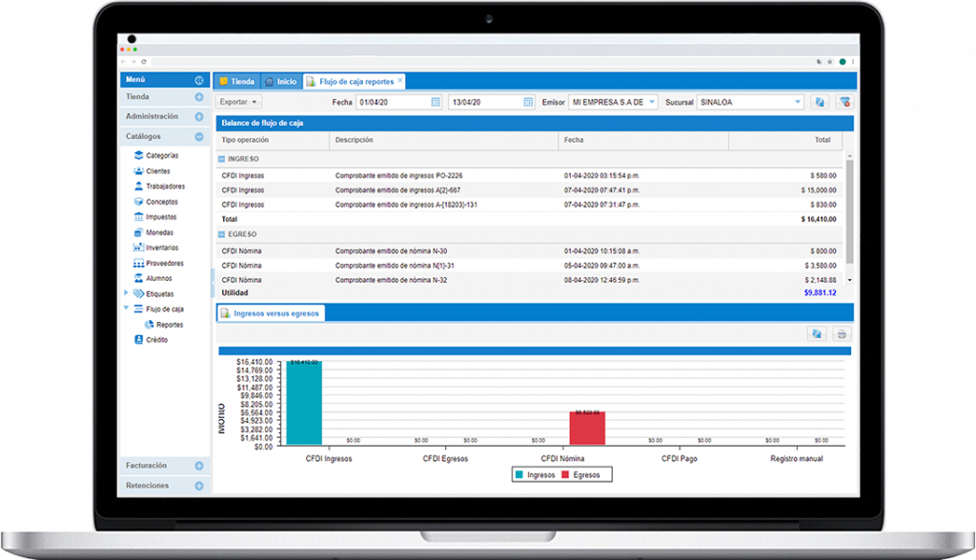Collapse the INGRESO group rows
Screen dimensions: 976x560
pyautogui.click(x=222, y=159)
